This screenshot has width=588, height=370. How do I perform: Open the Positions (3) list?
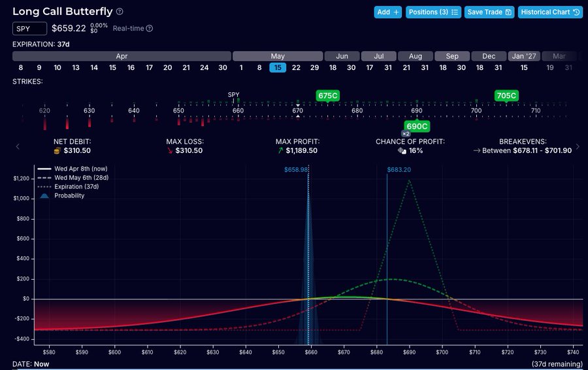433,12
